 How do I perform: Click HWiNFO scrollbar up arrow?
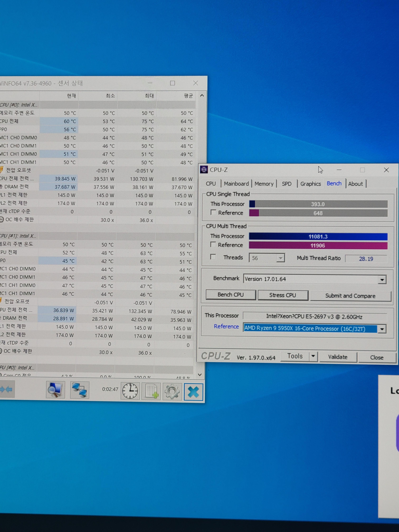tap(202, 96)
